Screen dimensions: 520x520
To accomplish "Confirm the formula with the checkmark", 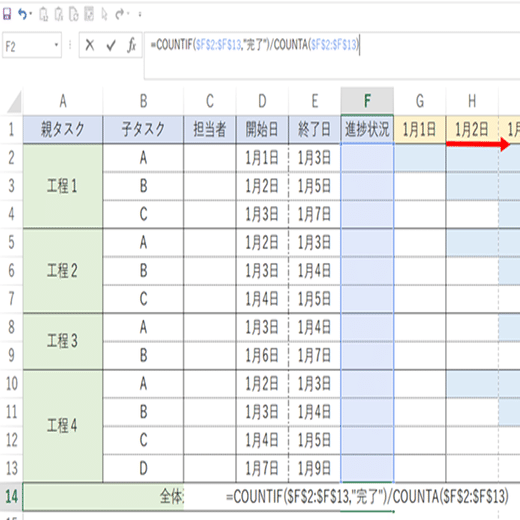I will pos(111,45).
